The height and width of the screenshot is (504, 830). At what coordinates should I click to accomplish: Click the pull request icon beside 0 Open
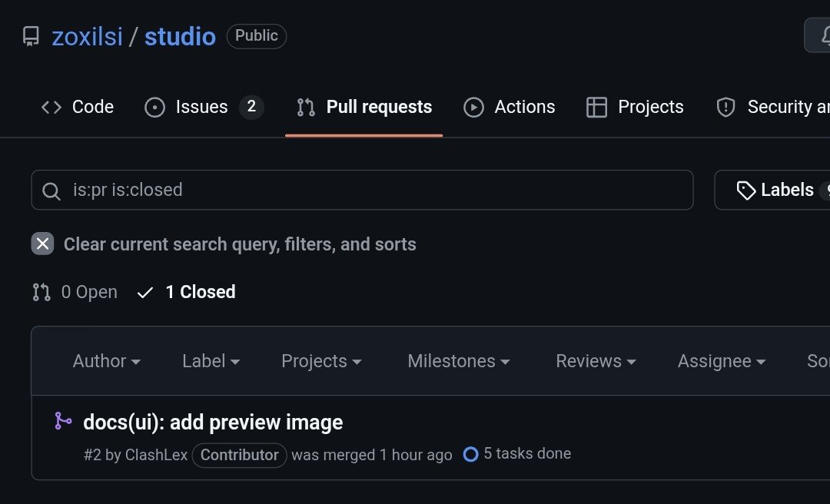pyautogui.click(x=41, y=292)
